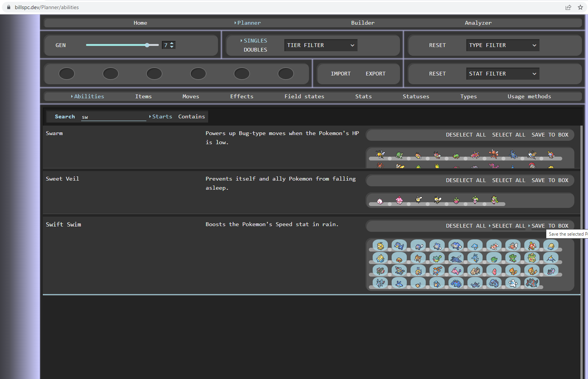Switch battle format to Doubles
This screenshot has width=588, height=379.
(x=255, y=50)
